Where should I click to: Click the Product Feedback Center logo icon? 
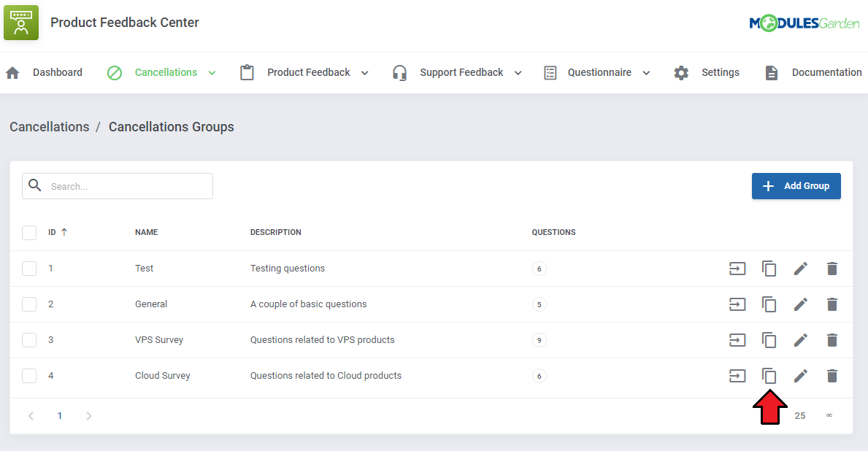pos(21,23)
